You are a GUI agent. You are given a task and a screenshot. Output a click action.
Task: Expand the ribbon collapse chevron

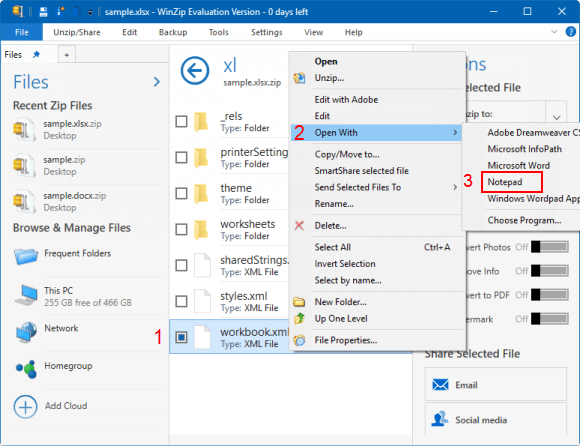point(554,32)
